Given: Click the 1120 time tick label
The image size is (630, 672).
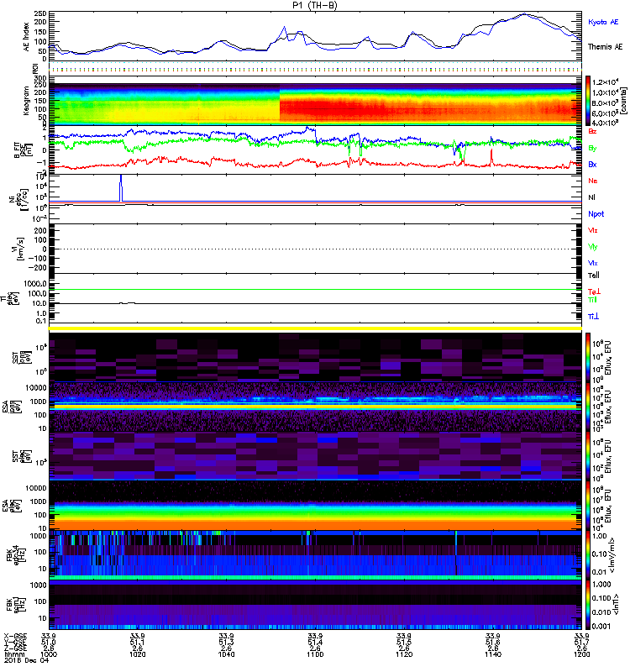Looking at the screenshot, I should coord(404,654).
